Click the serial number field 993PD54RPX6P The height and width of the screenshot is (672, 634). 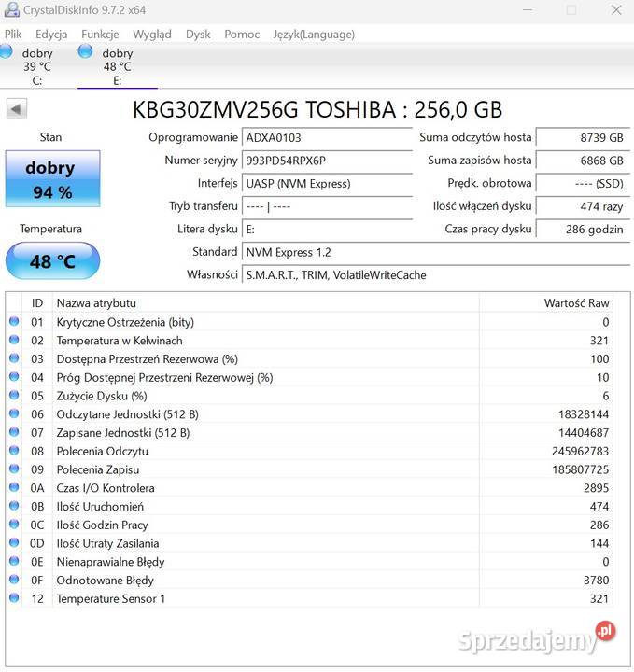(x=327, y=161)
